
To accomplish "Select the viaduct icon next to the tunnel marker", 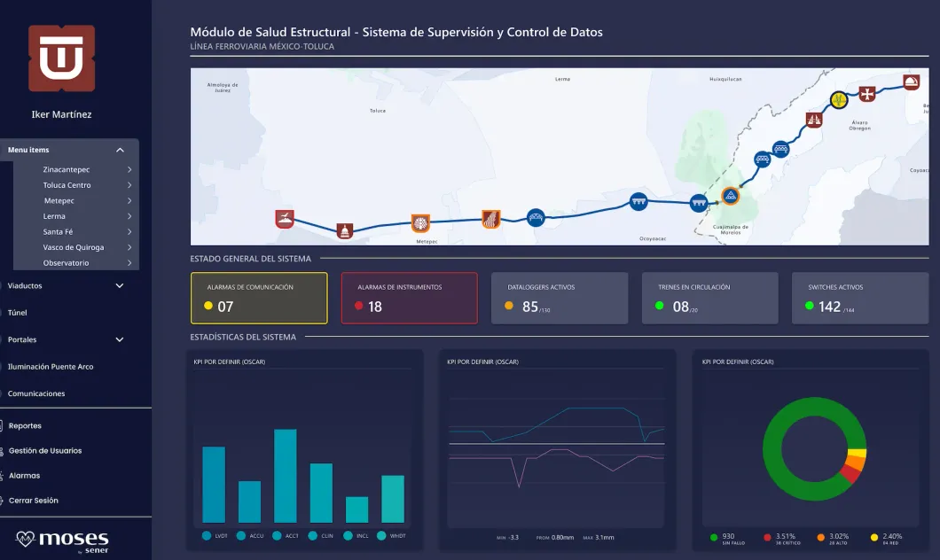I will coord(699,203).
